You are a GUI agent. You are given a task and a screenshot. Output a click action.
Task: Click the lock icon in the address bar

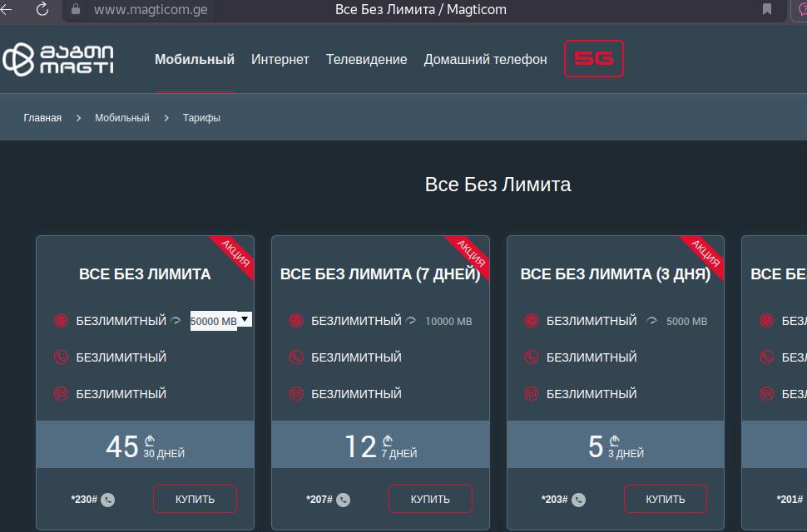tap(76, 9)
